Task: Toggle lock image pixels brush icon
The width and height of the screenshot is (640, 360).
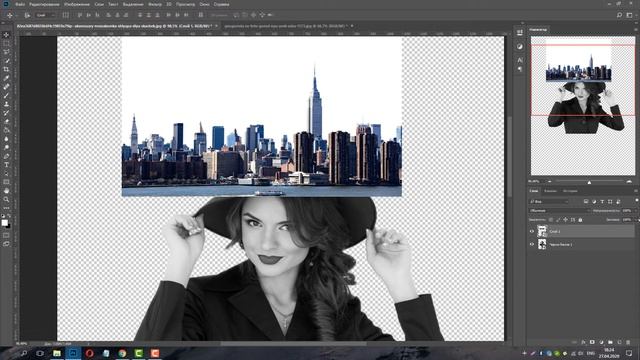Action: tap(558, 220)
